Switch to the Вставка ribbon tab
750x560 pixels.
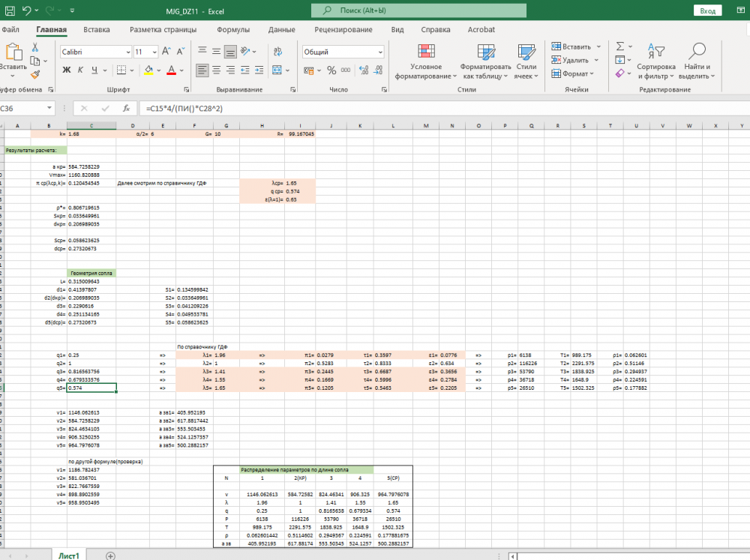pyautogui.click(x=97, y=29)
